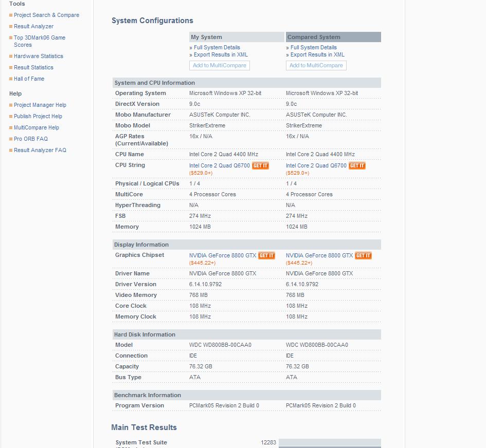Click GET IT badge under Compared System CPU String
This screenshot has width=486, height=448.
point(357,165)
